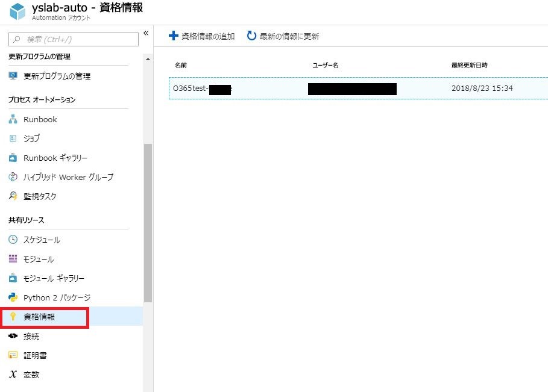Screen dimensions: 548x392
Task: Click the purple モジュール grid icon
Action: 13,259
